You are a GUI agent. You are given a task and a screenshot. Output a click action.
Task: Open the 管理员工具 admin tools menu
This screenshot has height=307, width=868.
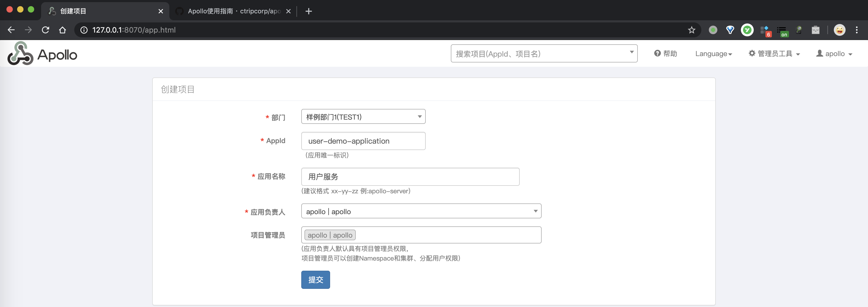[x=774, y=54]
